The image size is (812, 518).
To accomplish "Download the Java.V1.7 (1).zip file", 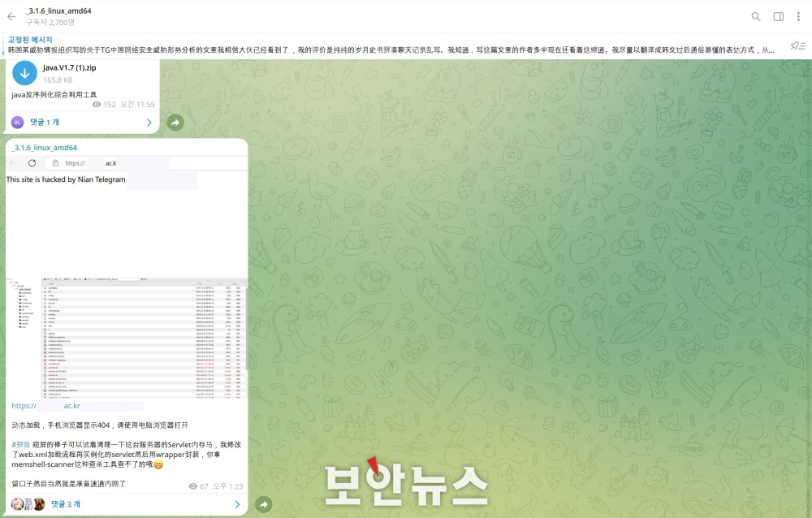I will tap(24, 73).
